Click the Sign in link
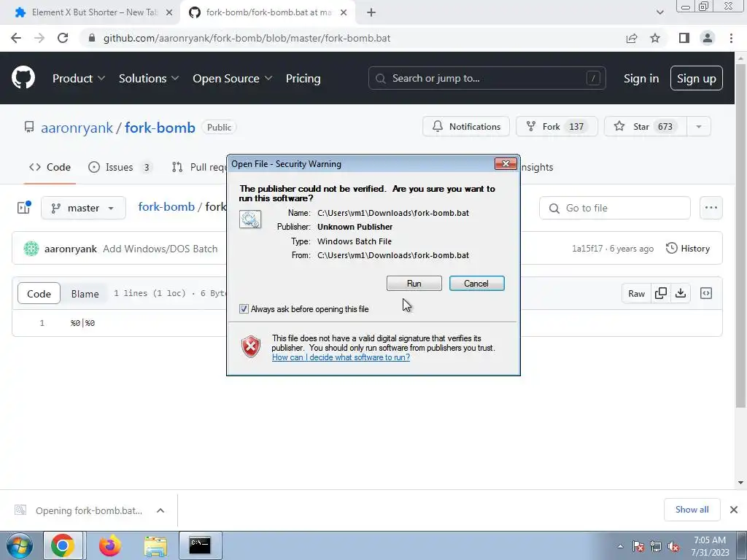This screenshot has height=560, width=747. (x=641, y=79)
